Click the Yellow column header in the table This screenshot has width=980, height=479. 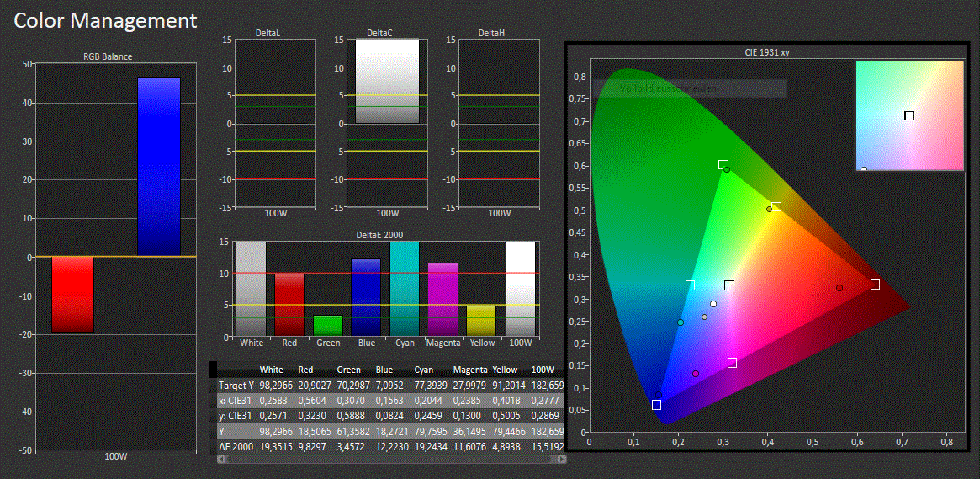tap(506, 370)
